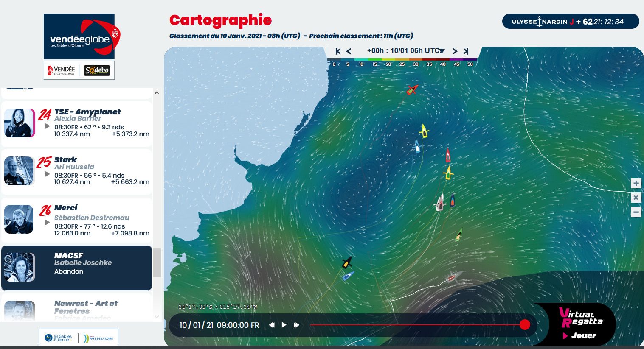Click the TSE - 4myplanet boat name
This screenshot has height=349, width=644.
pyautogui.click(x=87, y=112)
